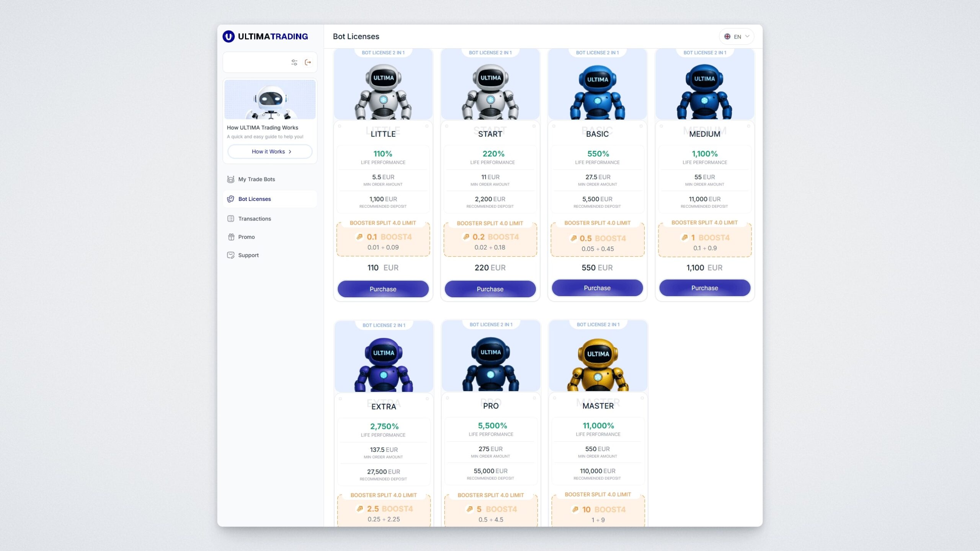Click the blue MEDIUM robot image
The image size is (980, 551).
pos(704,92)
